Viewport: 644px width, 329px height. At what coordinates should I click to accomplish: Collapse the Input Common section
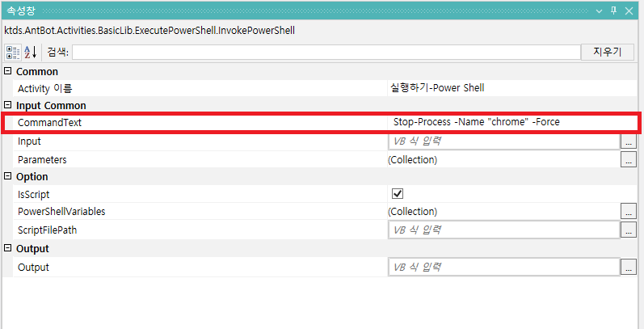pyautogui.click(x=7, y=105)
